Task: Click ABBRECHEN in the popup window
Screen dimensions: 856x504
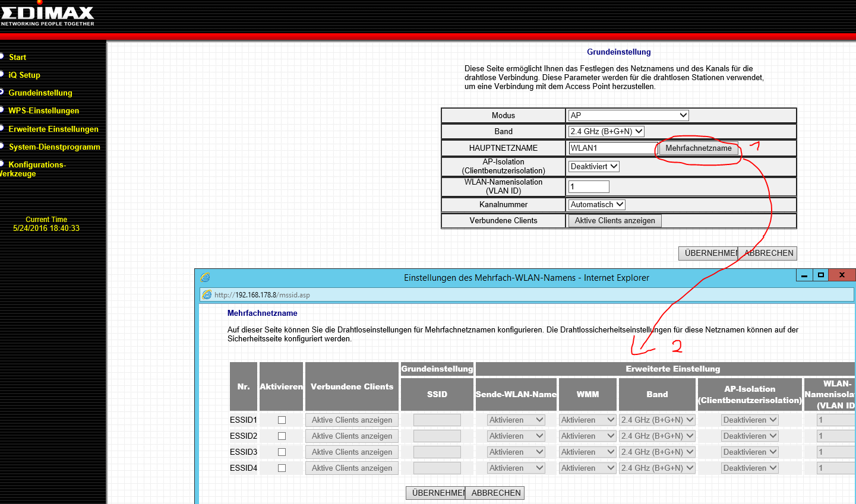Action: 495,493
